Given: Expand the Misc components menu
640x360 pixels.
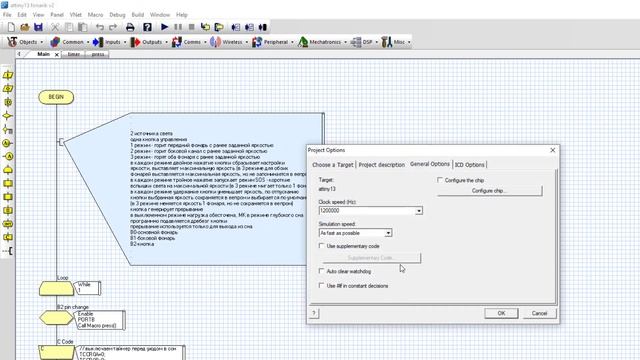Looking at the screenshot, I should [396, 42].
